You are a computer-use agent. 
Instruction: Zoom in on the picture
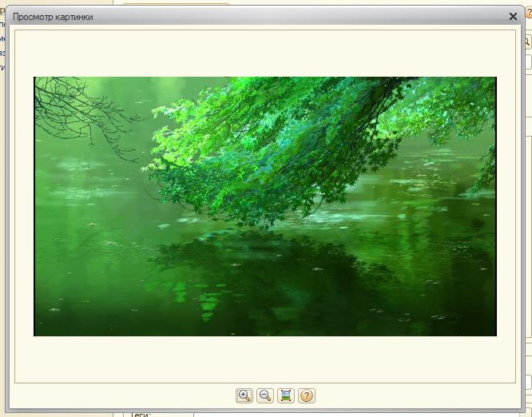244,395
